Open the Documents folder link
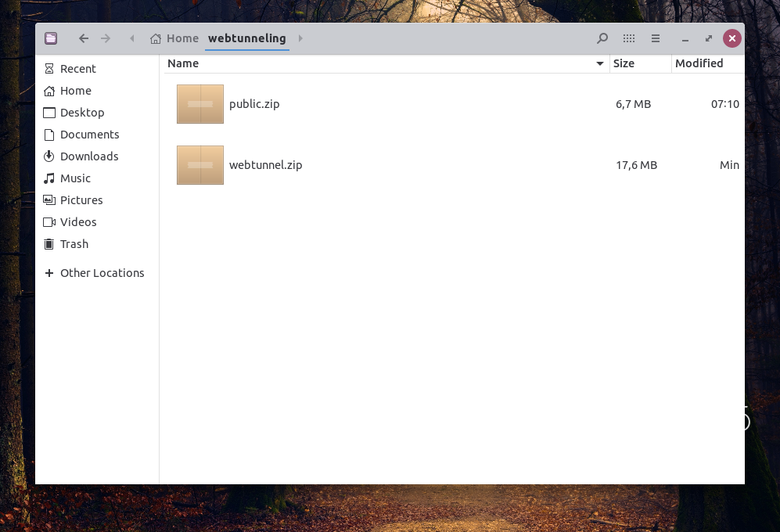780x532 pixels. pyautogui.click(x=90, y=134)
